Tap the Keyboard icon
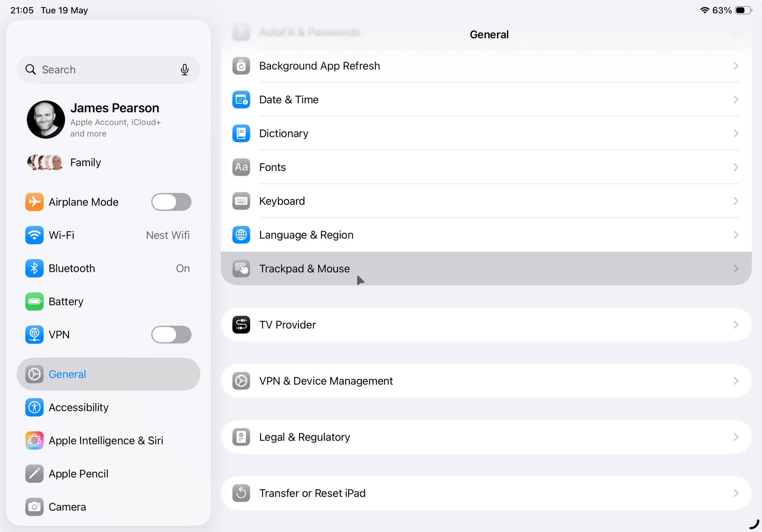 241,201
